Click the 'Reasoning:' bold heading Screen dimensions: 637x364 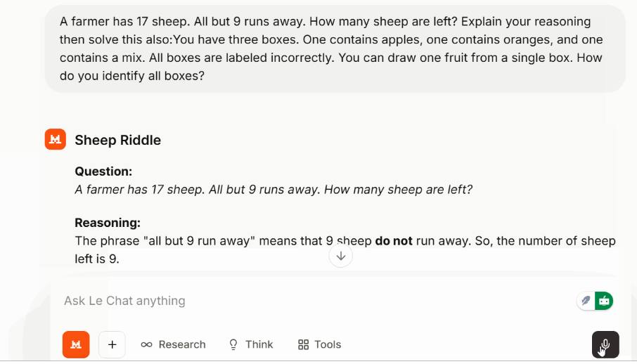click(108, 223)
